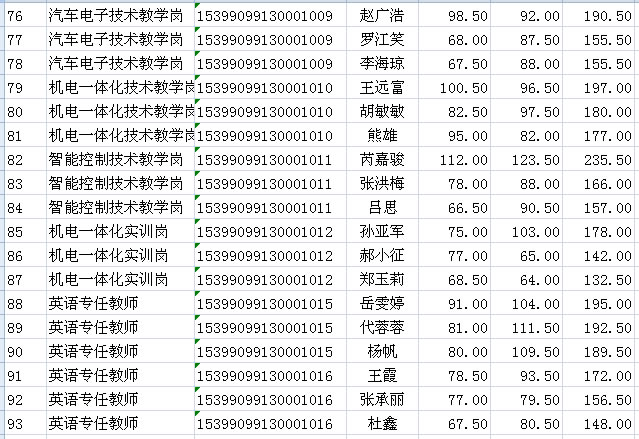Click the position code cell in row 92
639x439 pixels.
tap(266, 400)
